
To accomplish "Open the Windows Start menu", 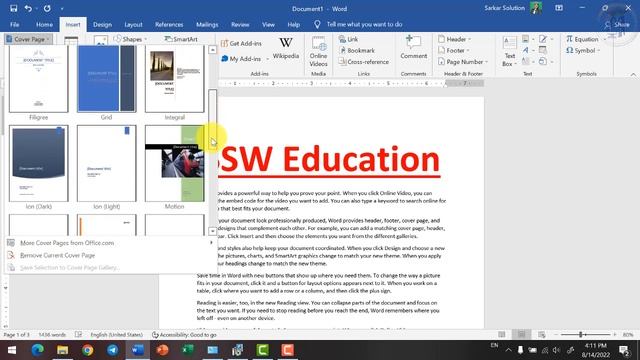I will coord(12,350).
